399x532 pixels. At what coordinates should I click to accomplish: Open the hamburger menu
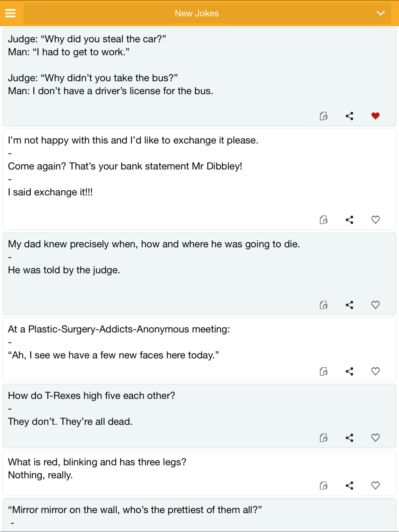pos(10,13)
